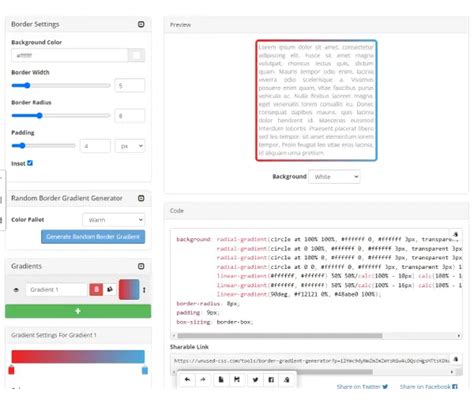Image resolution: width=474 pixels, height=418 pixels.
Task: Click the Padding value field
Action: [95, 146]
